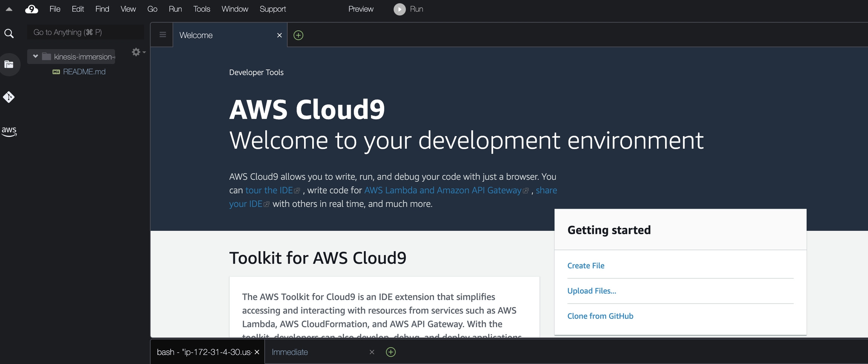The width and height of the screenshot is (868, 364).
Task: Open README.md in the file tree
Action: 84,72
